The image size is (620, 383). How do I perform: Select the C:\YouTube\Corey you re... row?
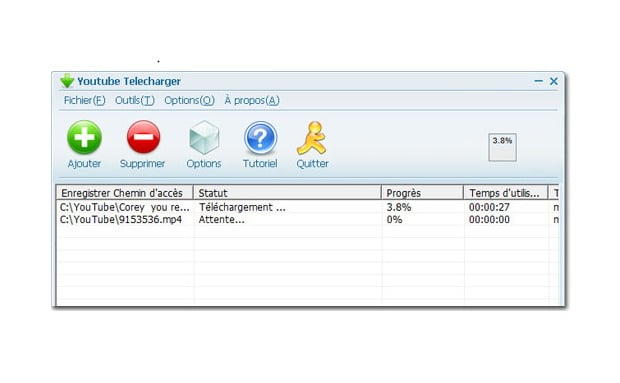(x=308, y=207)
